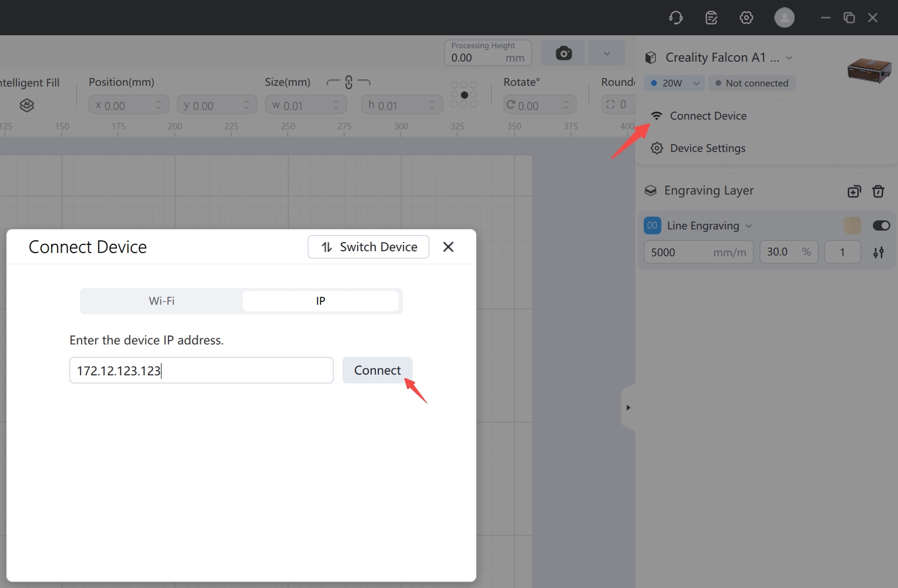
Task: Expand the dropdown next to the camera button
Action: click(607, 53)
